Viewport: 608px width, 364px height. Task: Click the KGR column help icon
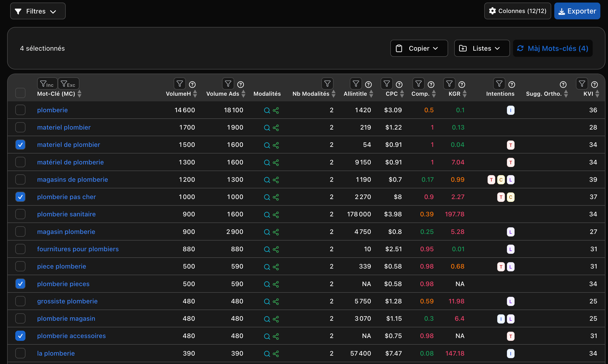pos(462,85)
